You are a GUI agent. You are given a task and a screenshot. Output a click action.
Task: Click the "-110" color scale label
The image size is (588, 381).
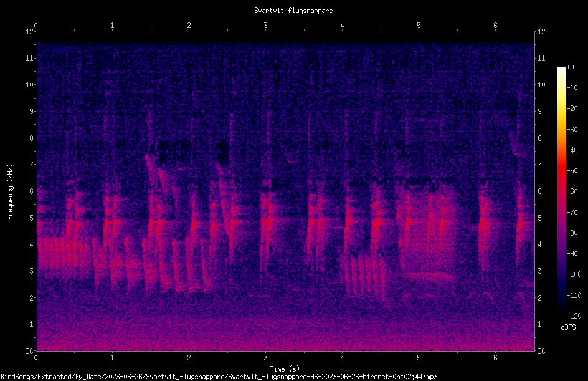(x=574, y=296)
